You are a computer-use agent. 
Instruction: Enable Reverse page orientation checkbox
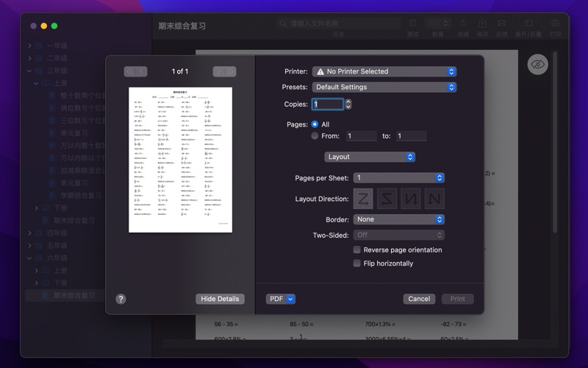[357, 250]
